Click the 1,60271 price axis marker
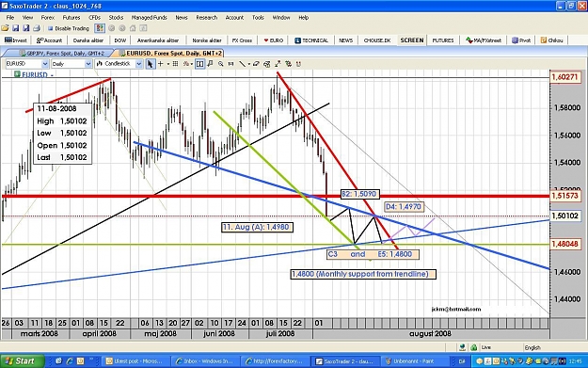 (565, 77)
